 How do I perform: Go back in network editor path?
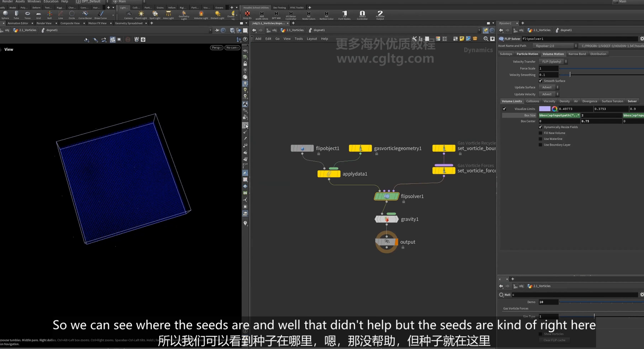pos(254,30)
